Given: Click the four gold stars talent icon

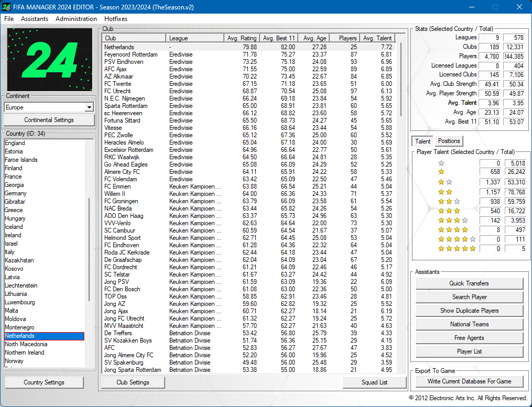Looking at the screenshot, I should coord(453,229).
